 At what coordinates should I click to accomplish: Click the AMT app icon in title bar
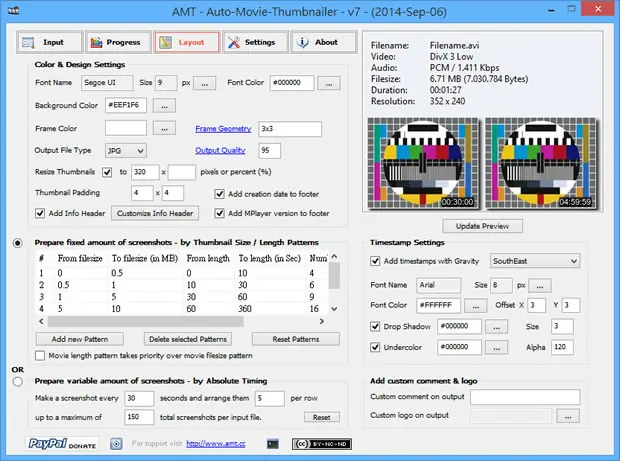13,11
